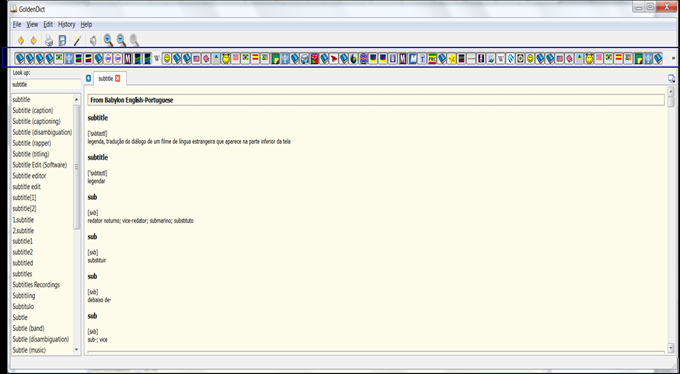
Task: Expand hidden dictionary bar icons chevron
Action: pos(673,58)
